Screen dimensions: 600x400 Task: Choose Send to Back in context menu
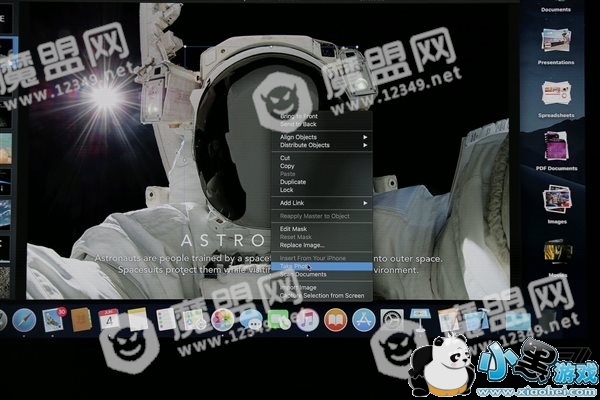[x=322, y=124]
